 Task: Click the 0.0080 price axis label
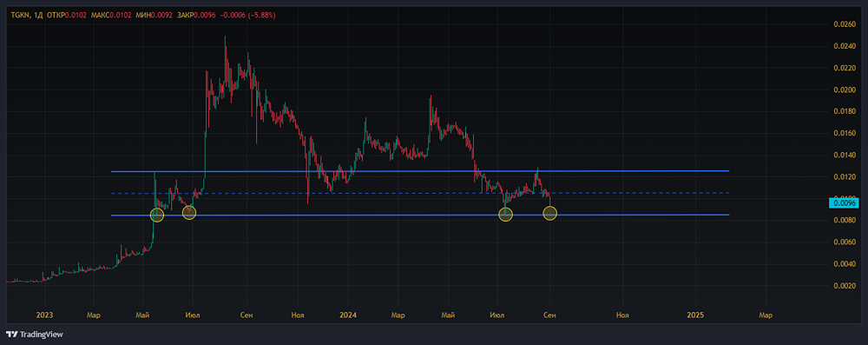pyautogui.click(x=845, y=221)
